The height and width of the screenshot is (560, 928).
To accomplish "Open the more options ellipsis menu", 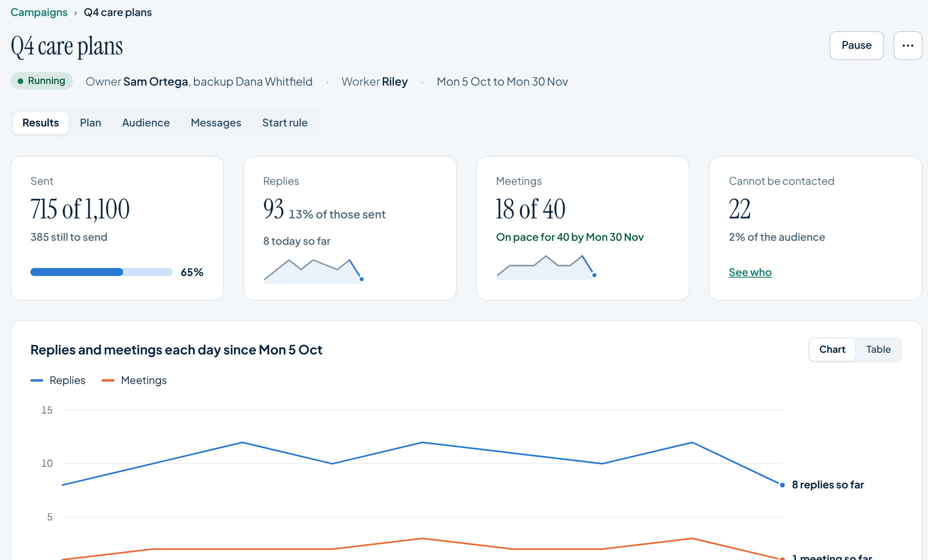I will 908,46.
